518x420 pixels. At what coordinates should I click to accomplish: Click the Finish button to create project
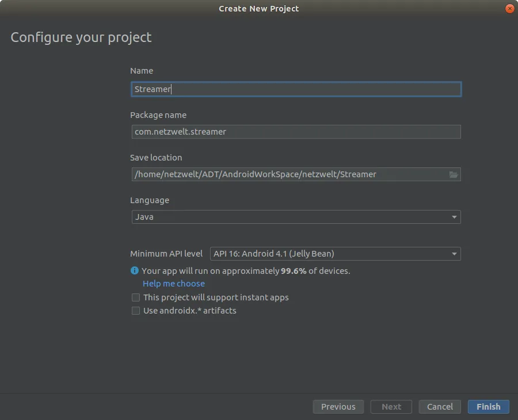pyautogui.click(x=488, y=407)
